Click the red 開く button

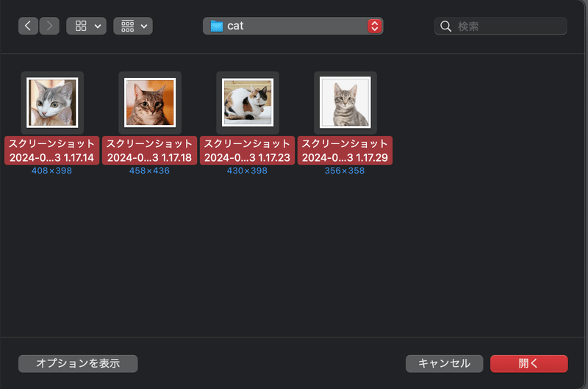click(528, 363)
